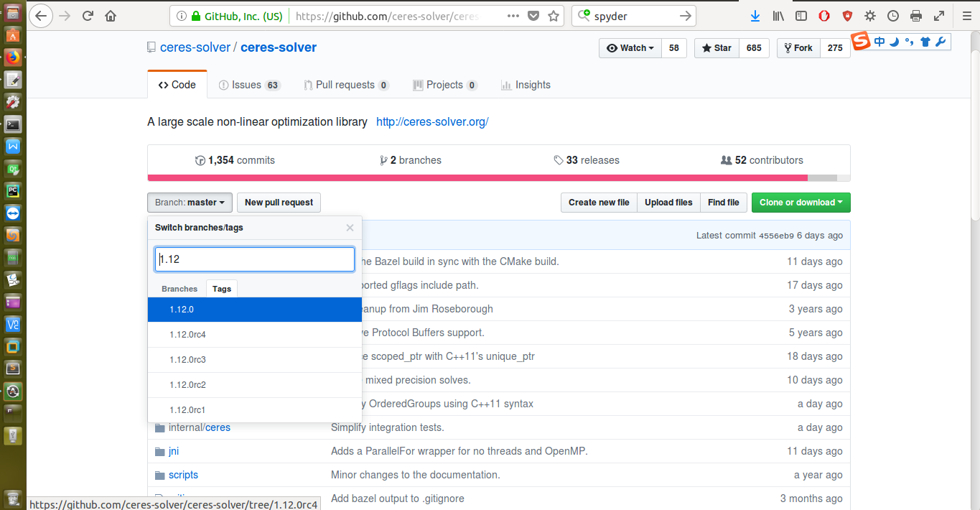
Task: Select tag 1.12.0
Action: [255, 310]
